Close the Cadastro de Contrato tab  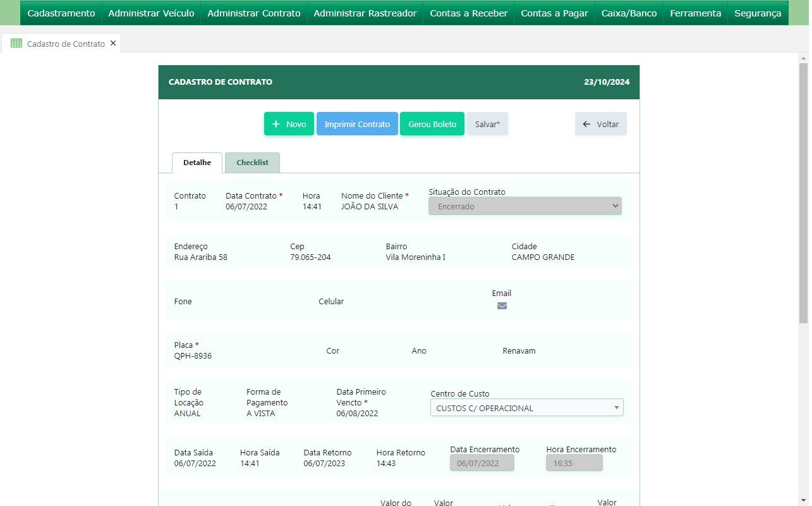point(113,44)
